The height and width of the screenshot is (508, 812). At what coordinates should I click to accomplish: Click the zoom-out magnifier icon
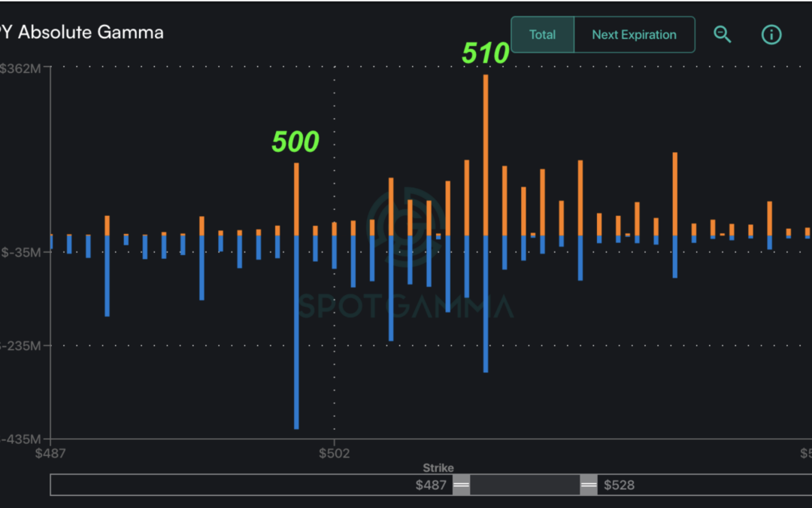click(x=723, y=35)
